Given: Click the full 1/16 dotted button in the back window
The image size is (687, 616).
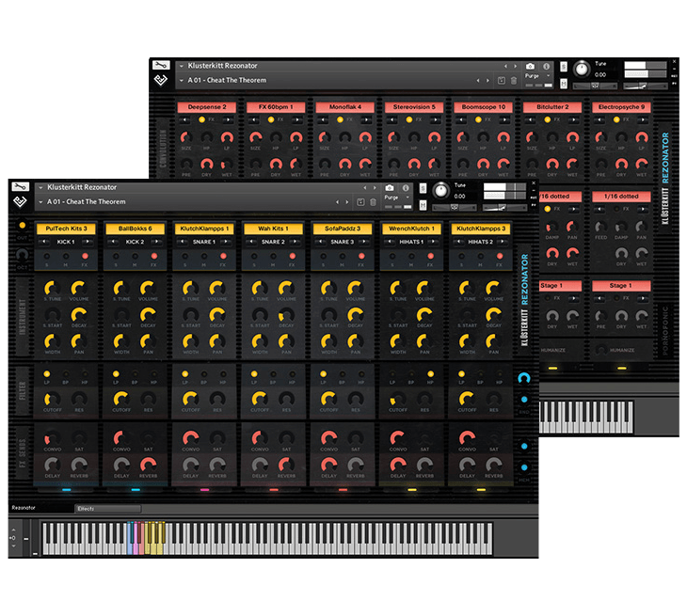Looking at the screenshot, I should pyautogui.click(x=621, y=197).
